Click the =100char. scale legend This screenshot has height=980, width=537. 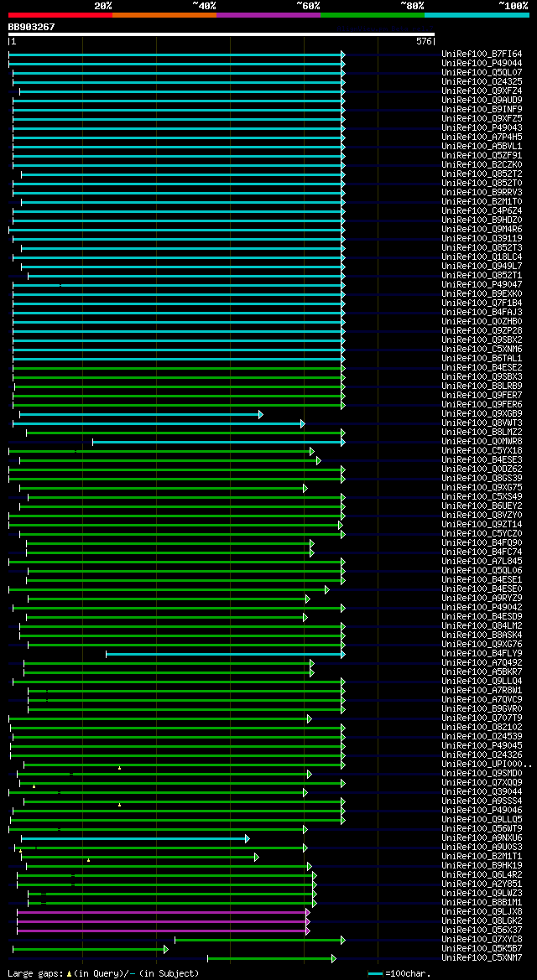(399, 974)
